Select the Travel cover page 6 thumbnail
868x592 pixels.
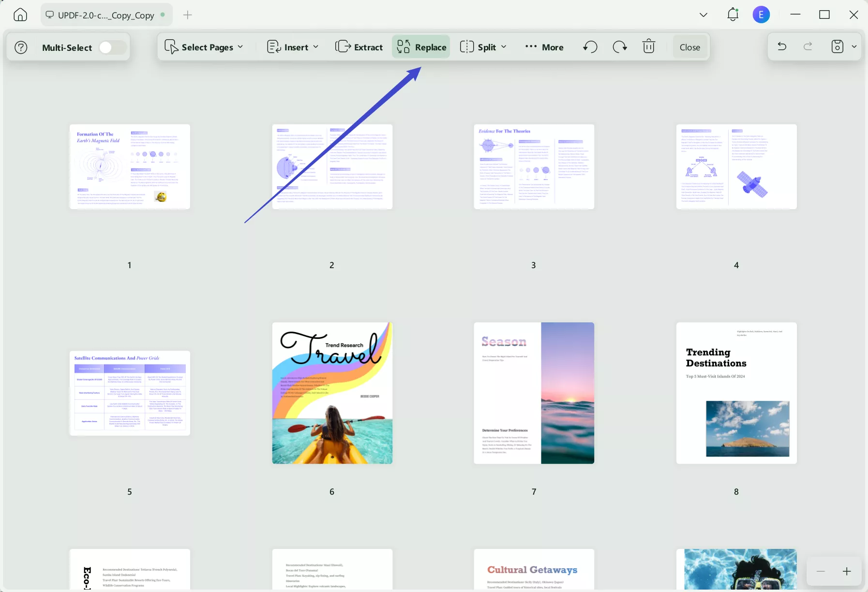332,393
